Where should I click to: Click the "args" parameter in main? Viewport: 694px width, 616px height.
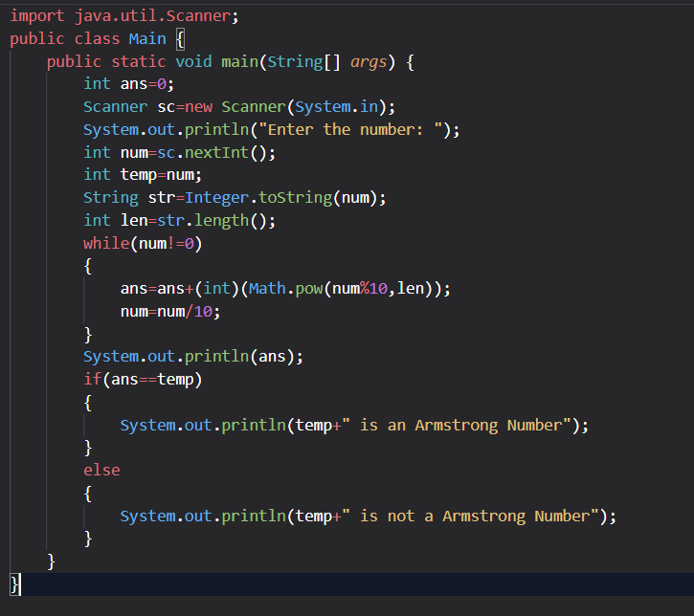(x=369, y=62)
